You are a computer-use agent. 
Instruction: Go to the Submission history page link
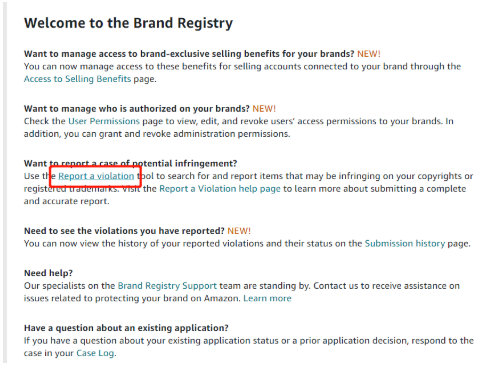click(405, 244)
